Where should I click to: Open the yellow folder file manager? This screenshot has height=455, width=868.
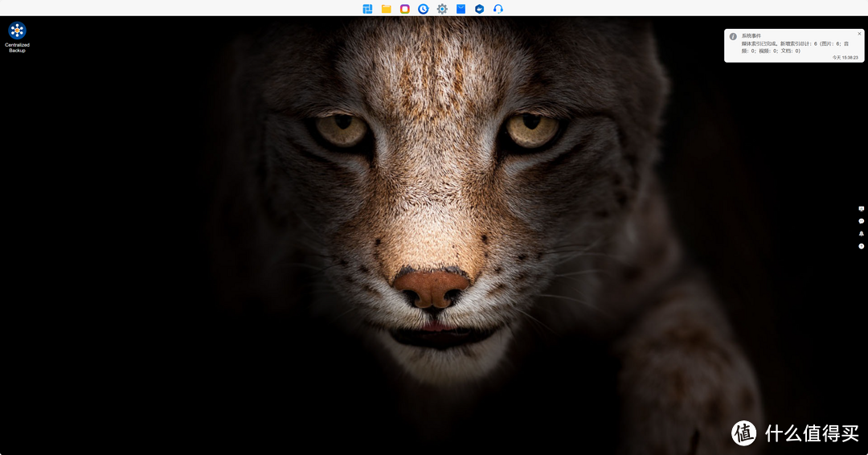387,9
